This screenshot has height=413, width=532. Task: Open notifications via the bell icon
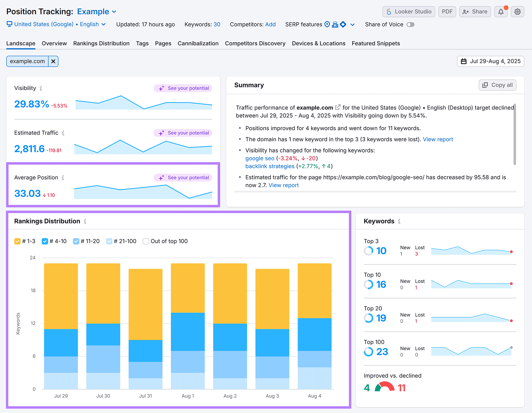(x=501, y=12)
